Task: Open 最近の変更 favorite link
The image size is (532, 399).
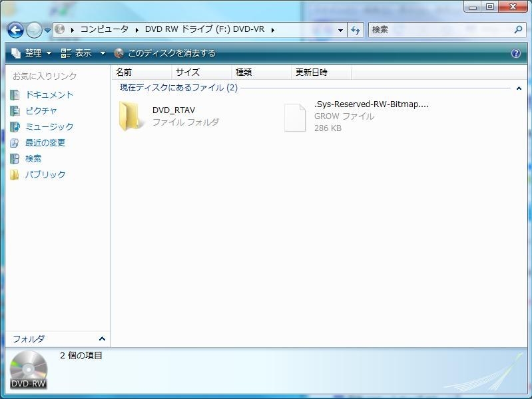Action: (45, 143)
